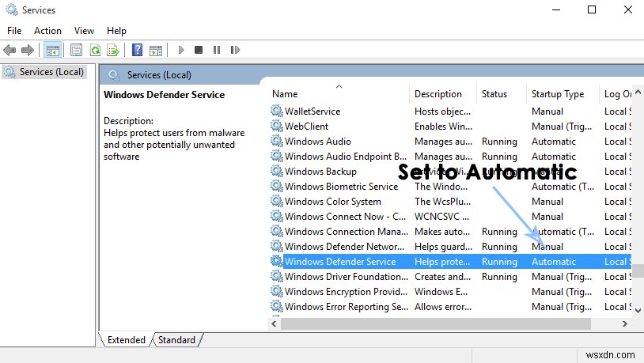Select Windows Audio Endpoint Builder service name

tap(346, 157)
